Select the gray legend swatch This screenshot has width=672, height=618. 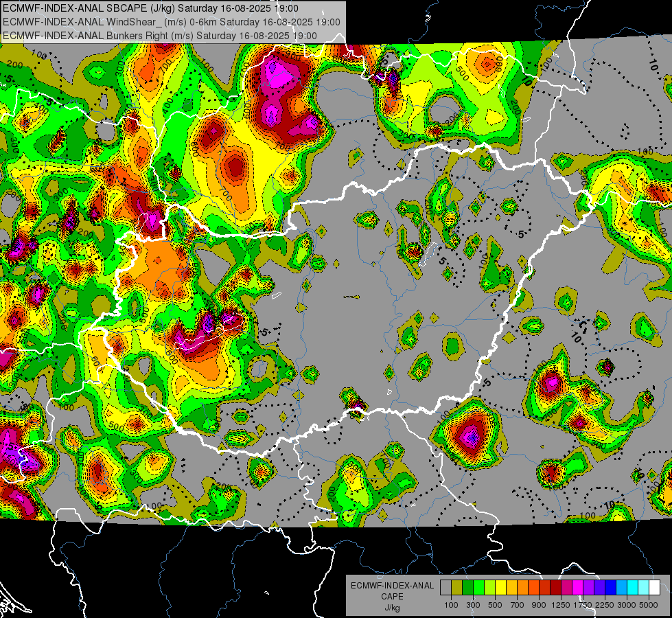tap(445, 587)
